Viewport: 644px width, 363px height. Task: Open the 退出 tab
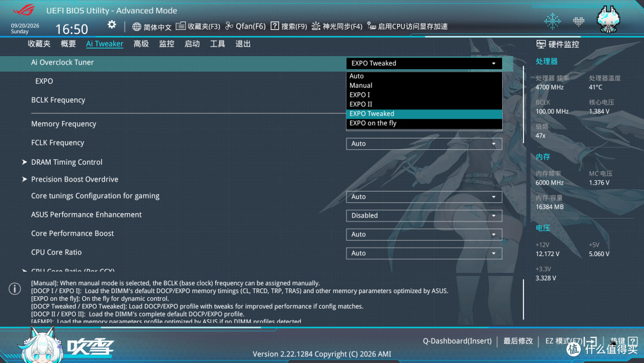(243, 44)
